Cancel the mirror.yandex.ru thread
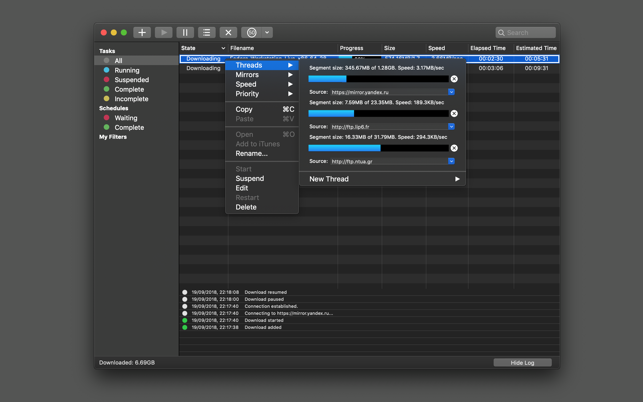Image resolution: width=643 pixels, height=402 pixels. click(454, 79)
